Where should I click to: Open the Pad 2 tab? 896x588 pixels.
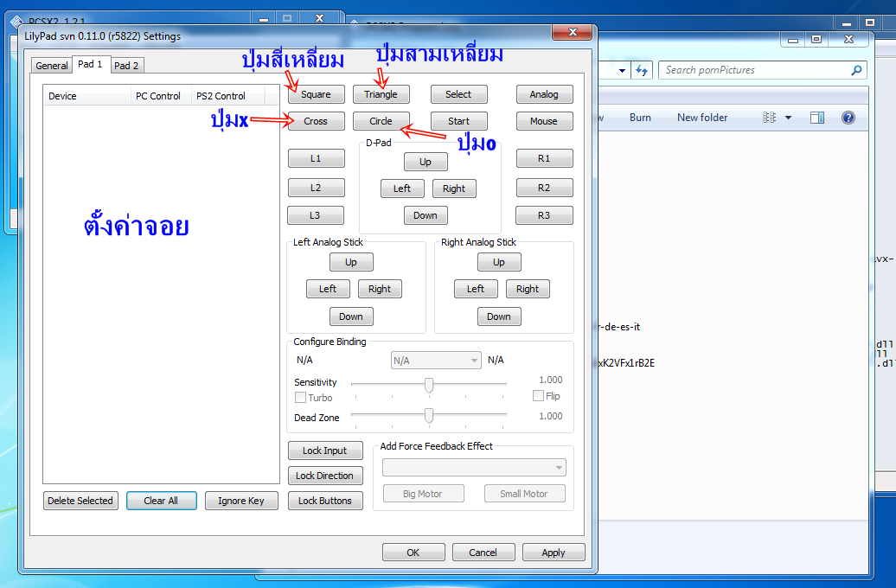pos(126,66)
